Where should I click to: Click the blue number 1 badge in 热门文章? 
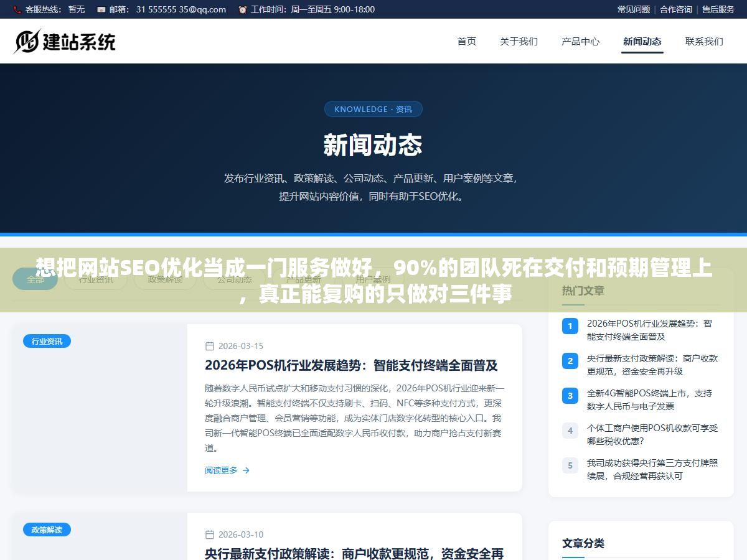pyautogui.click(x=570, y=326)
